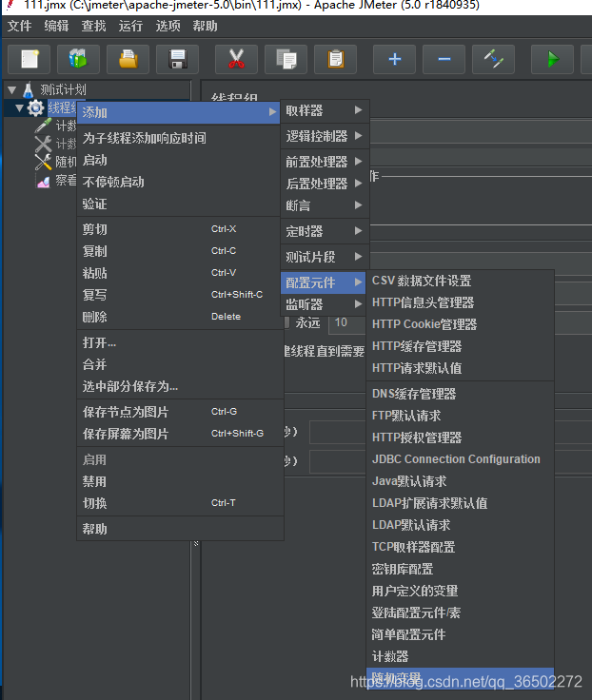592x700 pixels.
Task: Choose 验证 from context menu
Action: click(x=180, y=204)
